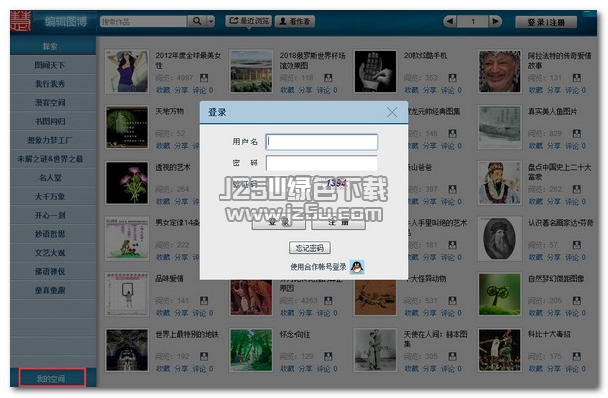The height and width of the screenshot is (398, 608).
Task: Click 收藏 under 2012年度全球最美女性
Action: pyautogui.click(x=163, y=90)
